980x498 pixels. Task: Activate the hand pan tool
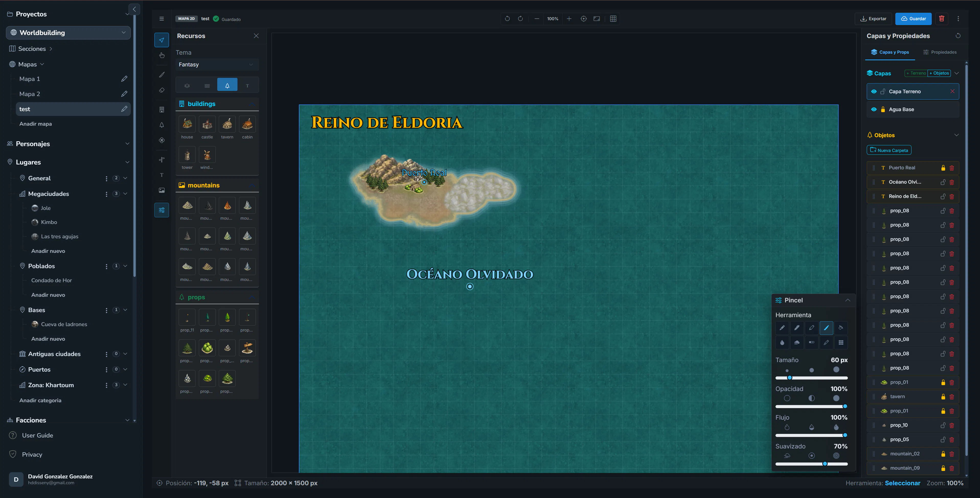pos(162,55)
